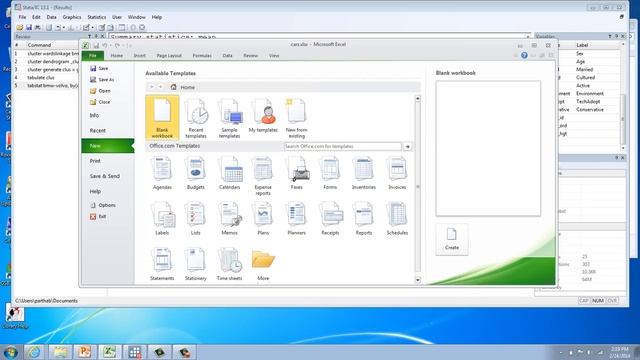
Task: Open the Plans template category
Action: tap(263, 219)
